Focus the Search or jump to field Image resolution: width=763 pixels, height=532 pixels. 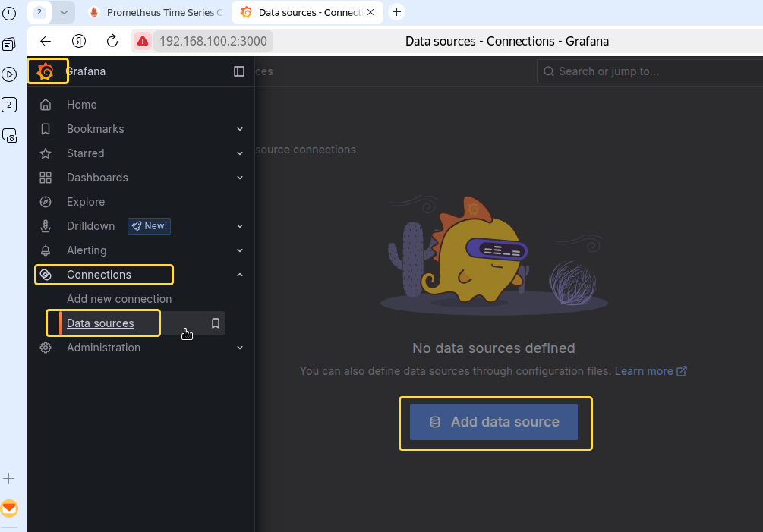(x=650, y=71)
